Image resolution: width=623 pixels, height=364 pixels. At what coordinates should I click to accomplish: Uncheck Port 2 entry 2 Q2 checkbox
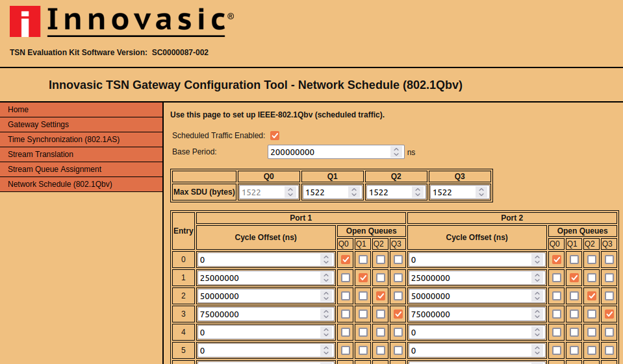tap(591, 296)
